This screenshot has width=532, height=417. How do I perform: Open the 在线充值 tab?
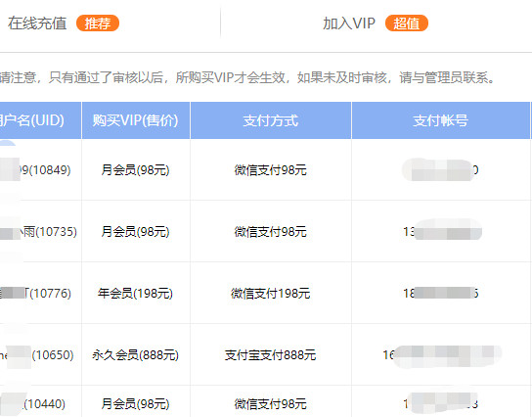tap(37, 23)
